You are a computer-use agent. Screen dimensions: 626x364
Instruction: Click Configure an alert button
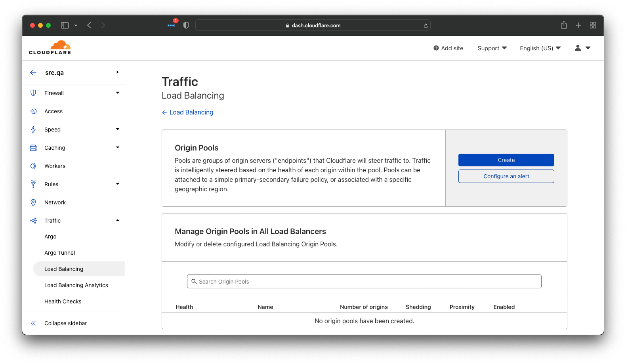(506, 176)
